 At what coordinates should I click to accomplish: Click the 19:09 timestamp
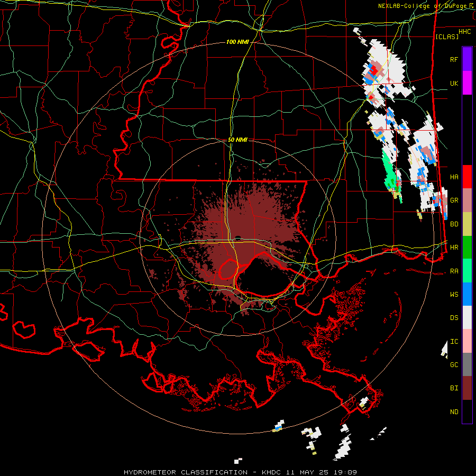pos(345,472)
